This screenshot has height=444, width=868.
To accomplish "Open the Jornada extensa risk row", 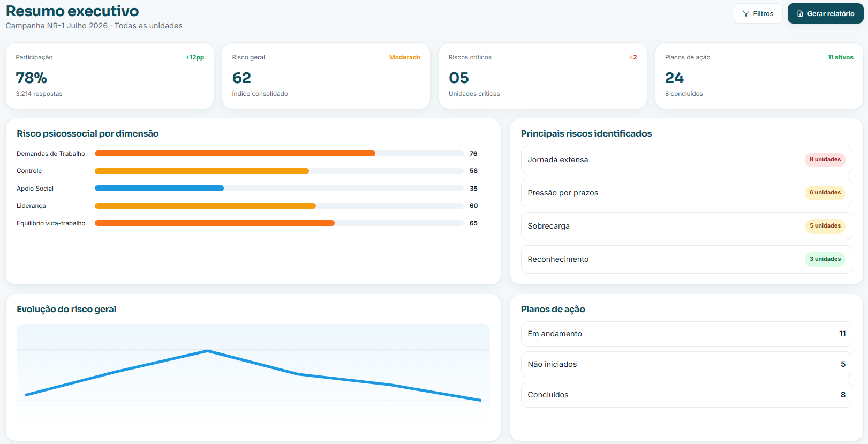I will click(x=686, y=160).
